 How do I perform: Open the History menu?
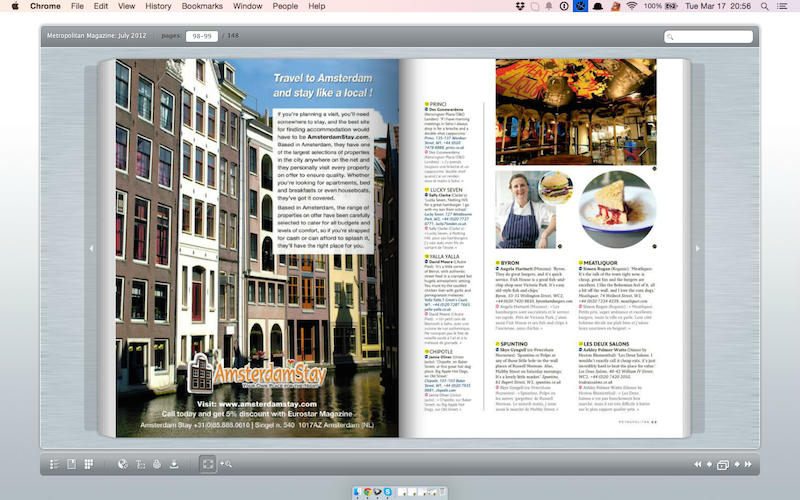point(158,6)
